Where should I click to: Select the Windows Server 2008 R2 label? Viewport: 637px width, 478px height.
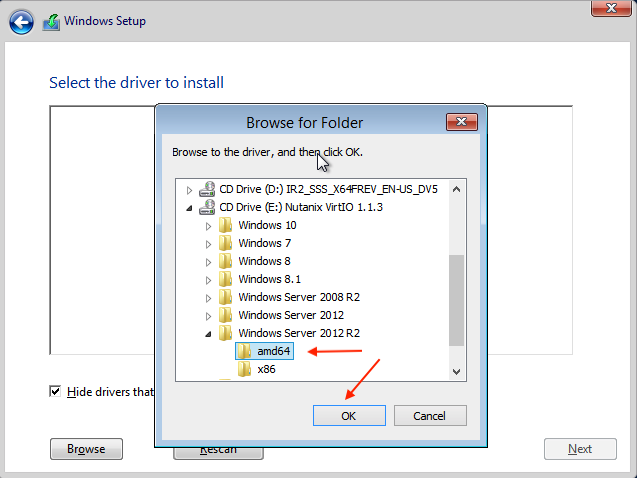tap(299, 297)
